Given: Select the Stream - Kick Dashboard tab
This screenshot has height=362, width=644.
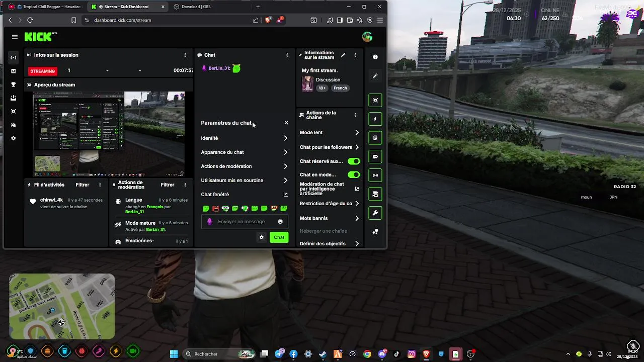Looking at the screenshot, I should [128, 7].
